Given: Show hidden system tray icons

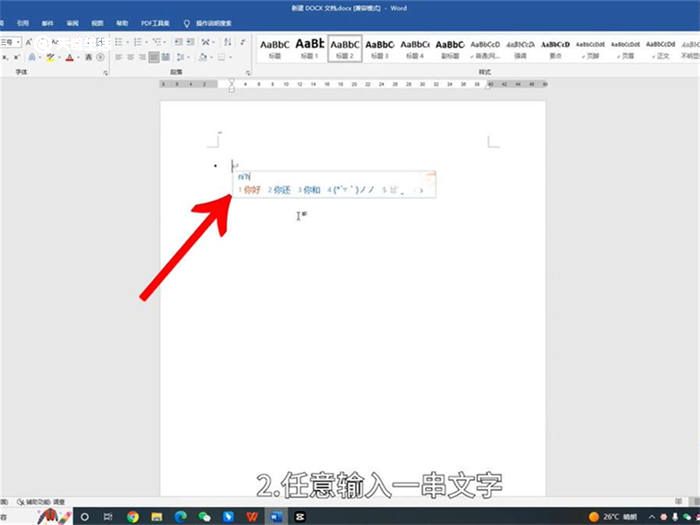Looking at the screenshot, I should (652, 517).
